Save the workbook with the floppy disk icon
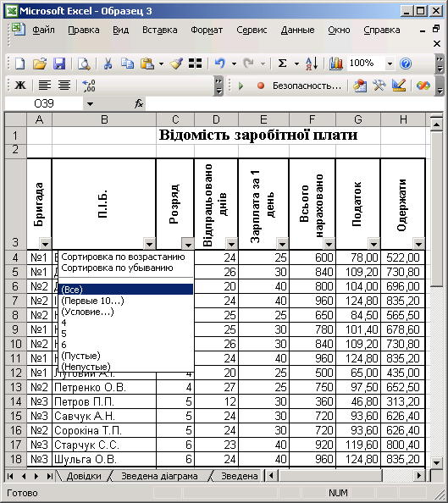This screenshot has height=503, width=448. pyautogui.click(x=59, y=64)
